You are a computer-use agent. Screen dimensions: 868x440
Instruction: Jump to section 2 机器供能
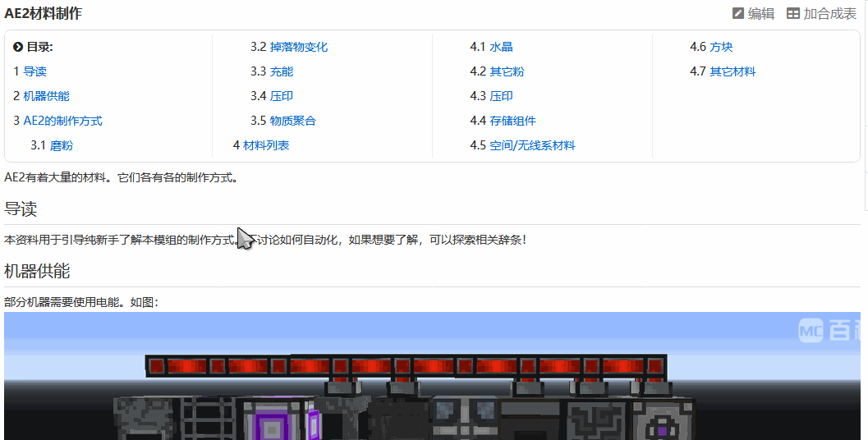[x=47, y=96]
